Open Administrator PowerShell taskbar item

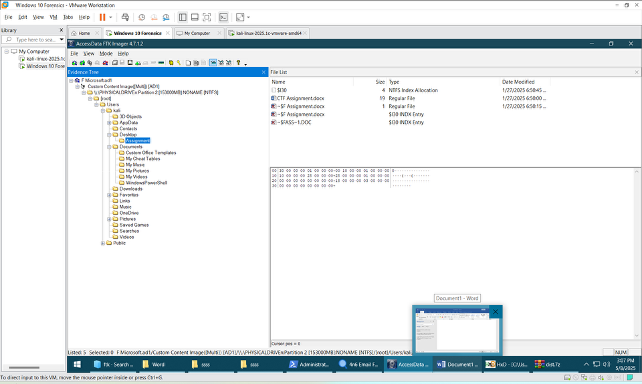309,364
